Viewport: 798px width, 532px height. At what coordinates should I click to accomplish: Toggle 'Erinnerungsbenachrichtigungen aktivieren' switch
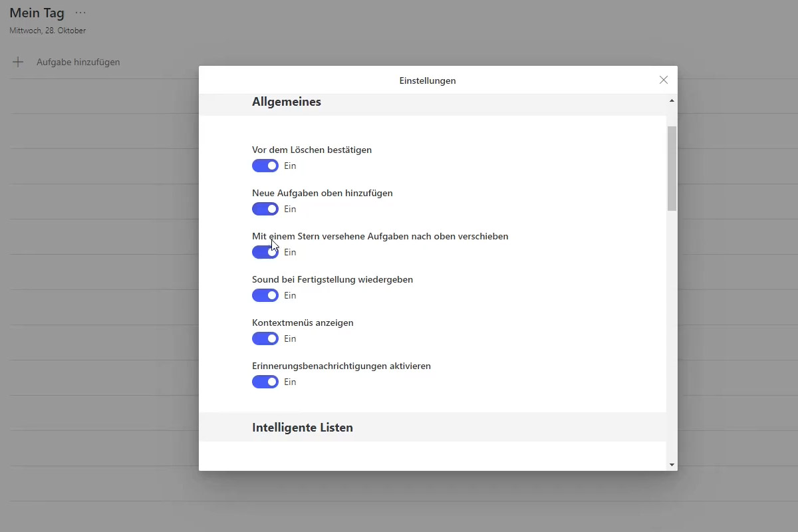pyautogui.click(x=265, y=382)
